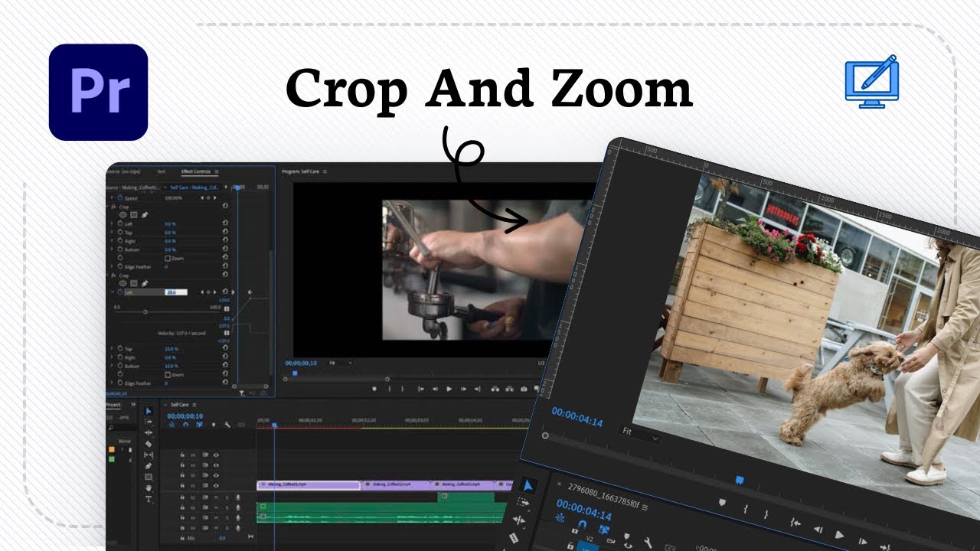The height and width of the screenshot is (551, 980).
Task: Select the Ripple Edit tool in tilted window
Action: (x=519, y=520)
